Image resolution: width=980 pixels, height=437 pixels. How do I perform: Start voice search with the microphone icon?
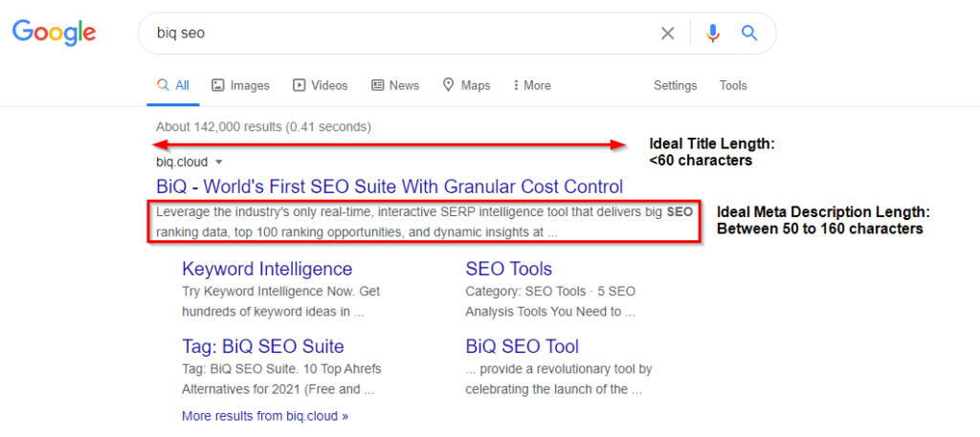713,33
